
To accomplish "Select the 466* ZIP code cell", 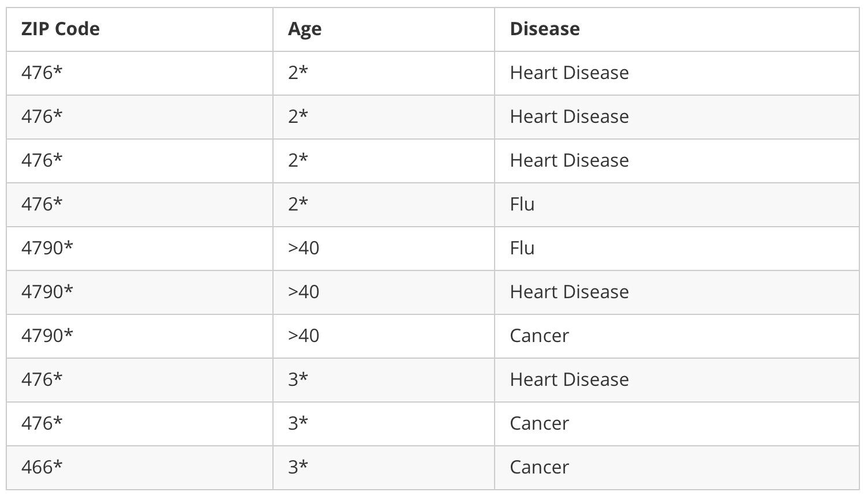I will 42,467.
